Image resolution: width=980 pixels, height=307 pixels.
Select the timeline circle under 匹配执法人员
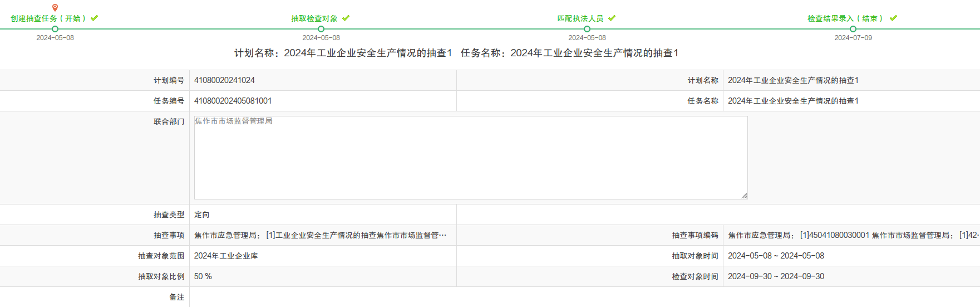pos(587,29)
